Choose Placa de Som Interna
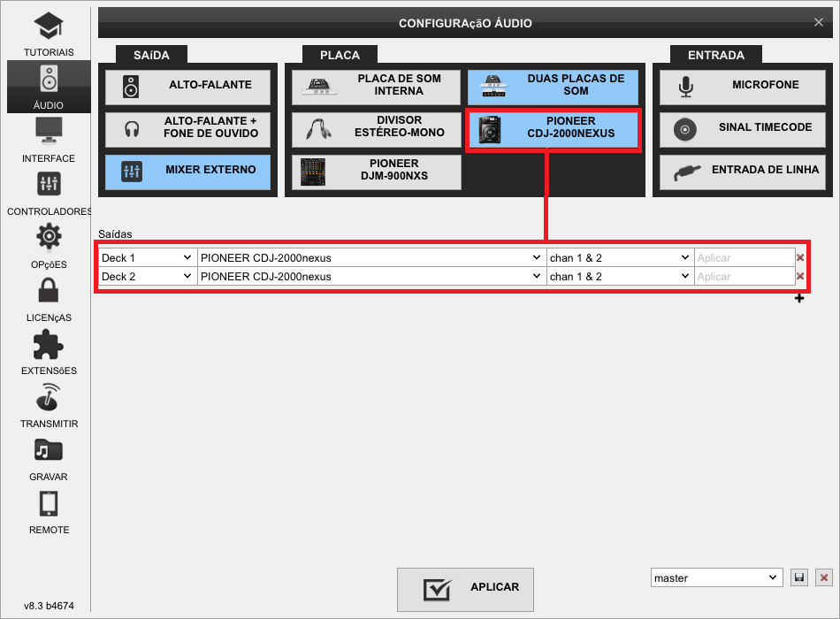The height and width of the screenshot is (619, 840). [376, 88]
